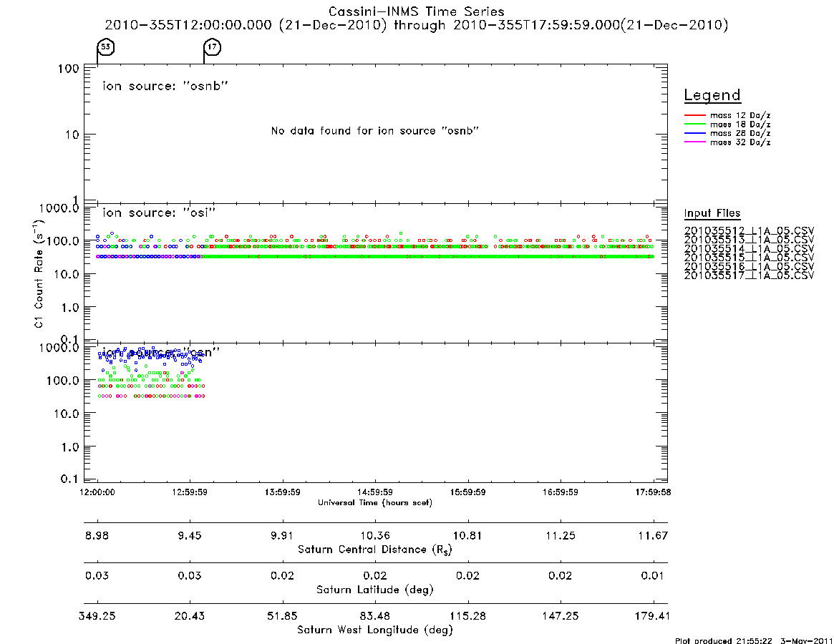
Task: Click the 'ion source: "osnb"' panel label
Action: (x=165, y=86)
